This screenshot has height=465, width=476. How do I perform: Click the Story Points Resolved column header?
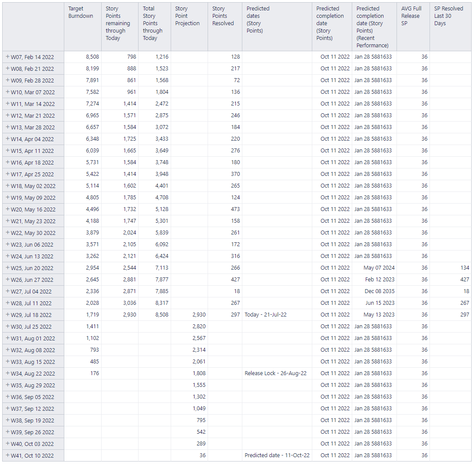(225, 27)
